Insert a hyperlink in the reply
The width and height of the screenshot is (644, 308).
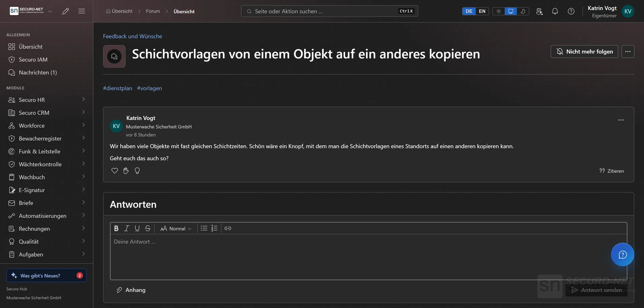228,228
